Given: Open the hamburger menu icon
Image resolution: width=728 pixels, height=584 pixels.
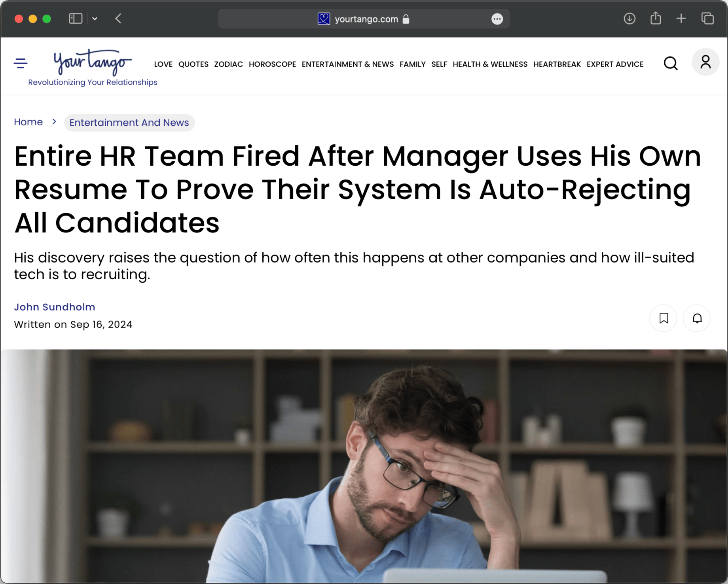Looking at the screenshot, I should [x=21, y=63].
